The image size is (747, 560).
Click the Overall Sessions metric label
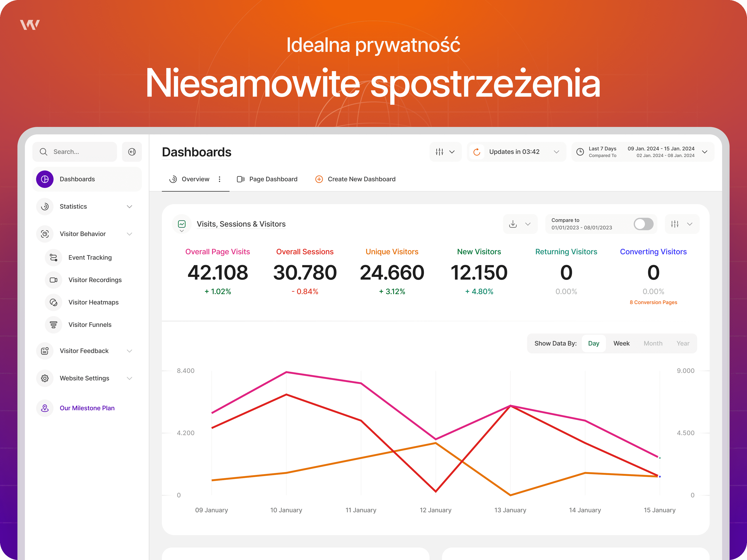pyautogui.click(x=305, y=251)
